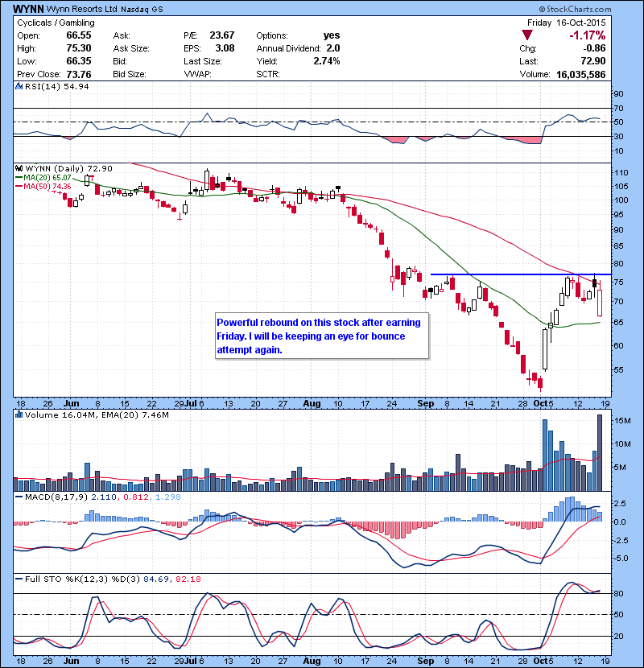Click the stochastic %D value 82.18

[188, 579]
